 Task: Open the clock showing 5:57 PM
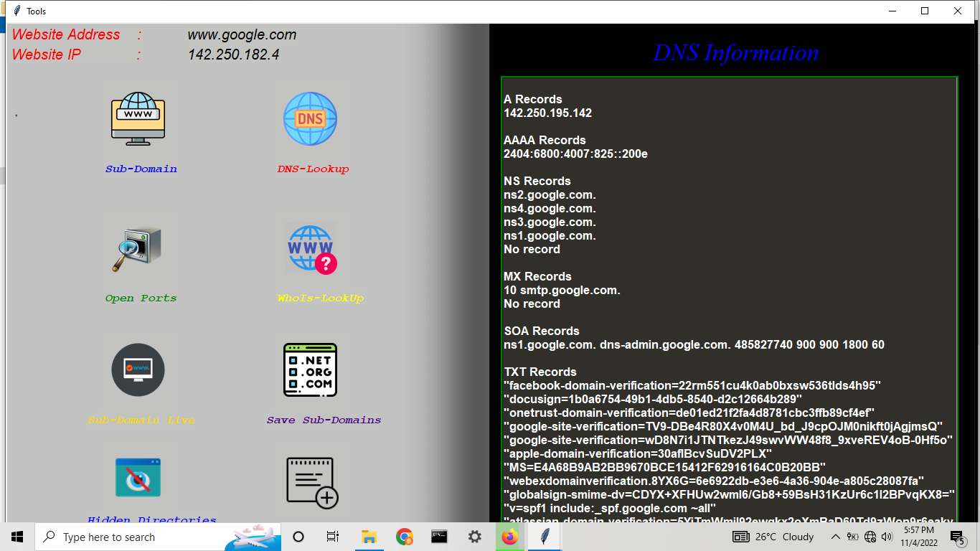(918, 537)
